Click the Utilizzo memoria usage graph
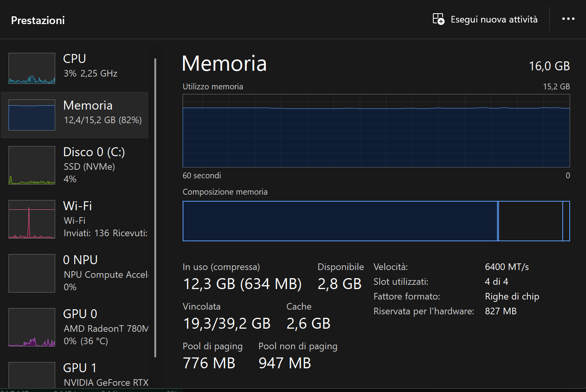The width and height of the screenshot is (586, 392). coord(376,131)
